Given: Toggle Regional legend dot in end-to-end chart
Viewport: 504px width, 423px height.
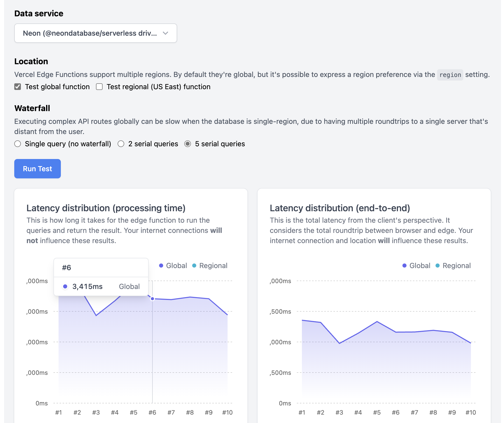Looking at the screenshot, I should 438,266.
